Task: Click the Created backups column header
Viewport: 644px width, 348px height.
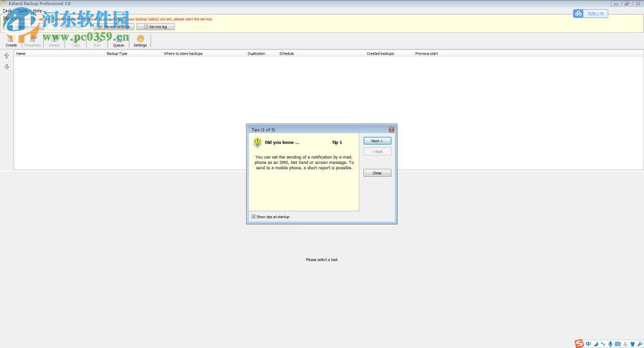Action: tap(389, 53)
